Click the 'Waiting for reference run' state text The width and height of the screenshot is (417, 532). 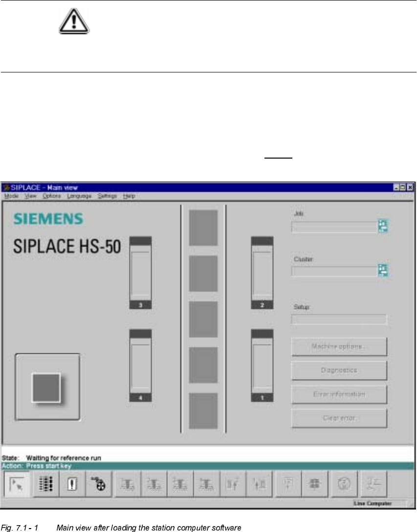pyautogui.click(x=64, y=458)
